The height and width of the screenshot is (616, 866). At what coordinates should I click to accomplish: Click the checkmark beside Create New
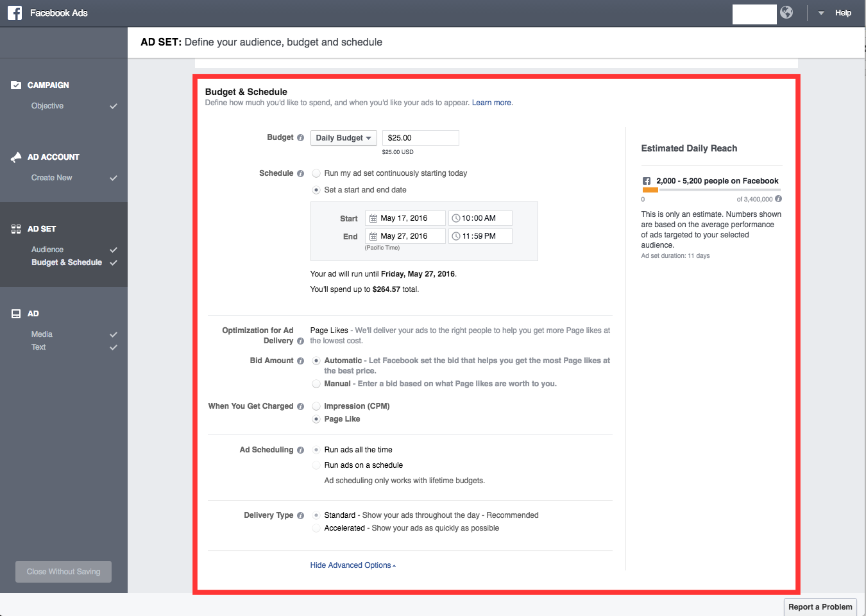coord(114,178)
